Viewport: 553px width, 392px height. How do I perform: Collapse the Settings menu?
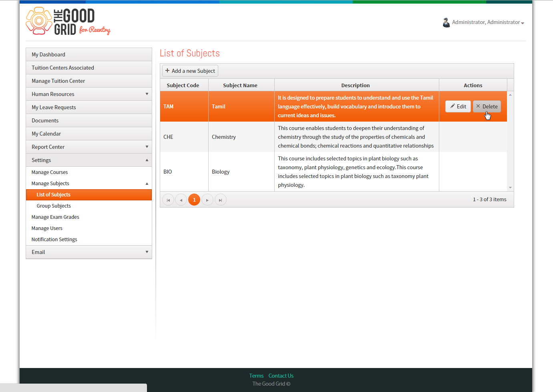point(89,160)
